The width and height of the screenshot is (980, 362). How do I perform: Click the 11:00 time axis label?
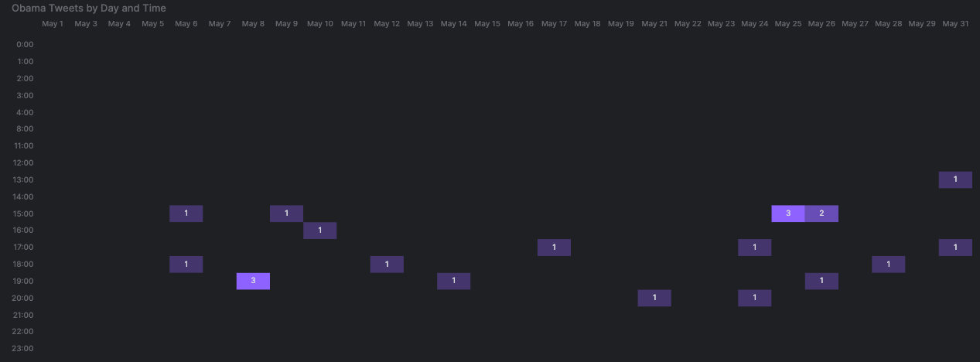(23, 145)
